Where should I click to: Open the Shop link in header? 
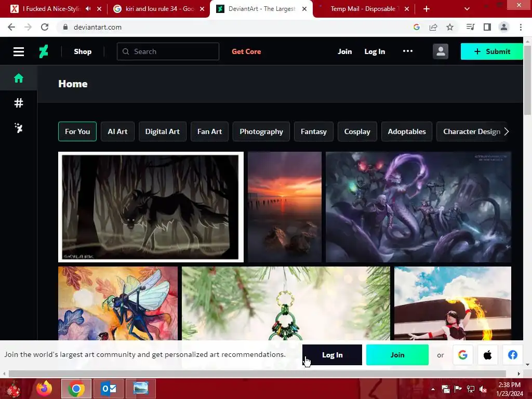[83, 51]
